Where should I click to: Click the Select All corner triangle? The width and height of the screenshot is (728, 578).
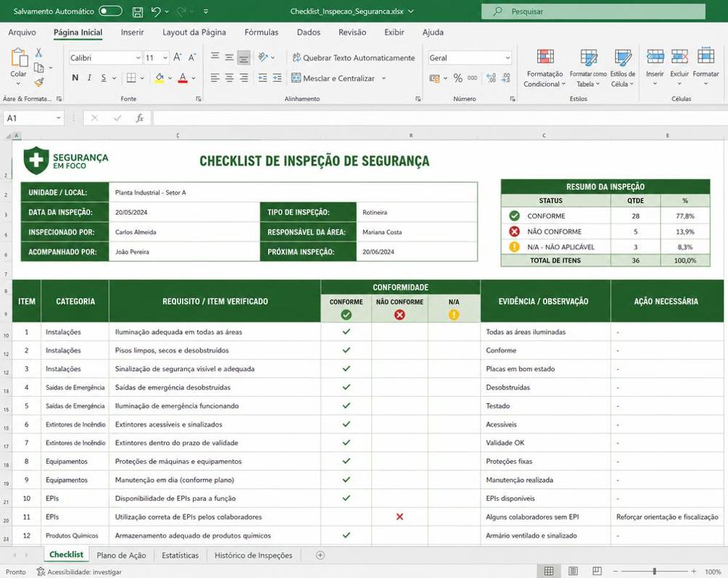pos(8,136)
